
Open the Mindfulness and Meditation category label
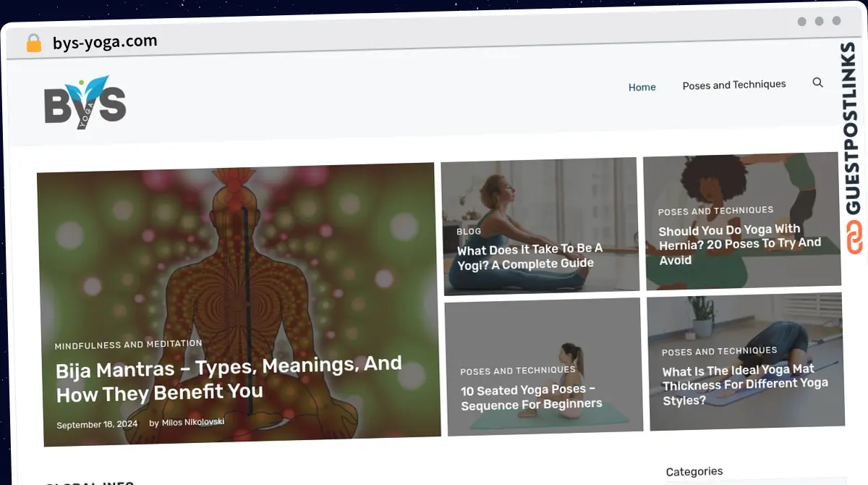click(129, 345)
